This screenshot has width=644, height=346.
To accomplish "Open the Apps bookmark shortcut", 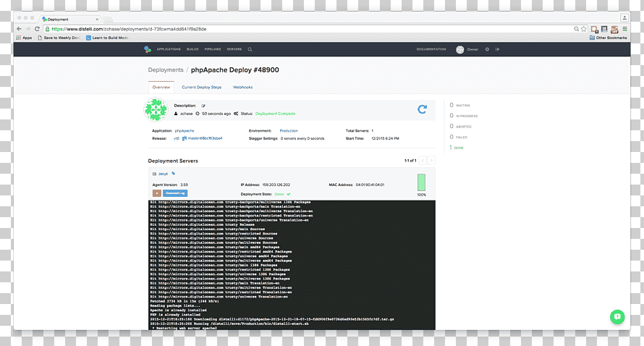I will [x=24, y=38].
